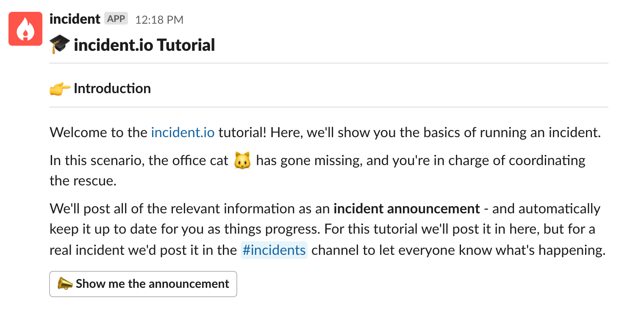Click the bold incident announcement text
The width and height of the screenshot is (644, 309).
tap(407, 209)
